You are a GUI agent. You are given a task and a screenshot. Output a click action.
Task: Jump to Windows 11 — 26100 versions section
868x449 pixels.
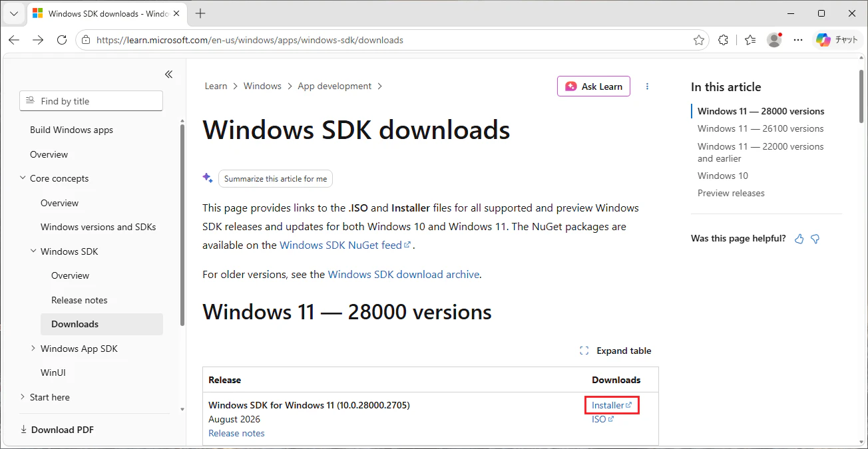pos(761,128)
